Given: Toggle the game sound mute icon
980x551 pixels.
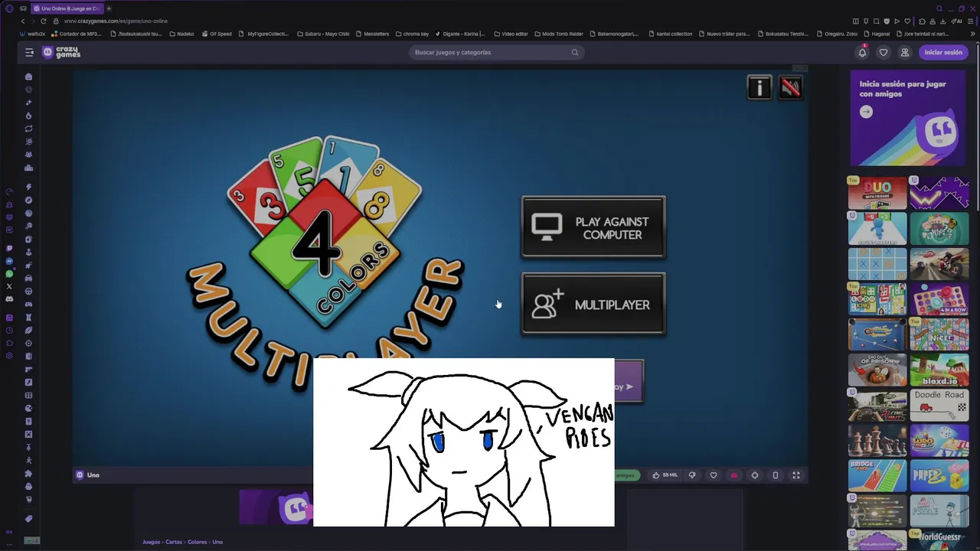Looking at the screenshot, I should click(790, 88).
